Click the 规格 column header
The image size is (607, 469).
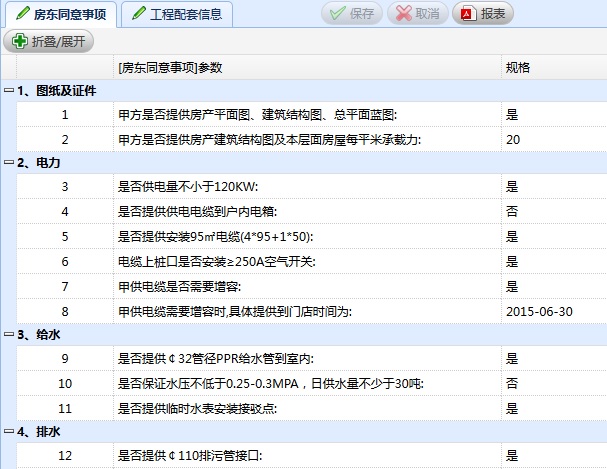pos(554,67)
